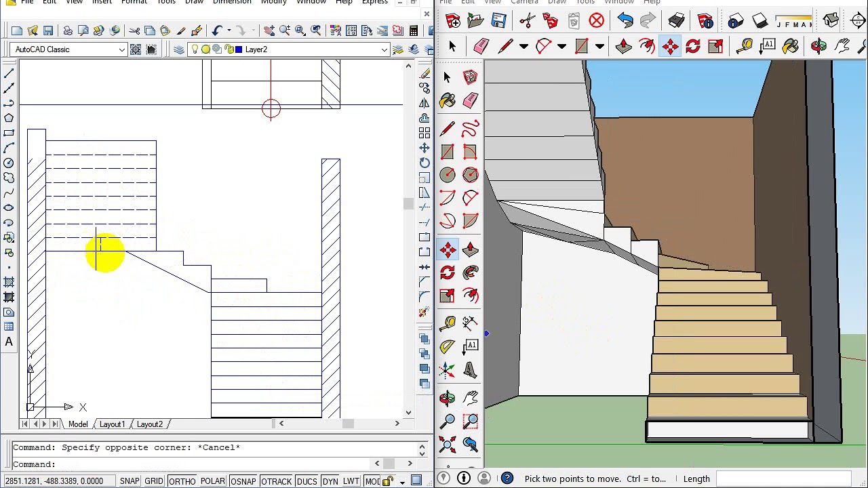Screen dimensions: 868x488
Task: Switch to the Layout2 tab
Action: (x=149, y=424)
